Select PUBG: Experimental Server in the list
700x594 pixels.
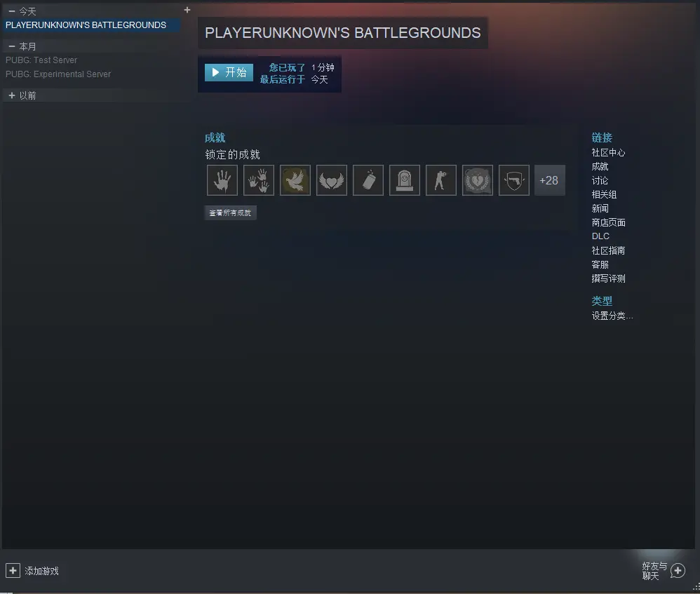click(x=58, y=74)
